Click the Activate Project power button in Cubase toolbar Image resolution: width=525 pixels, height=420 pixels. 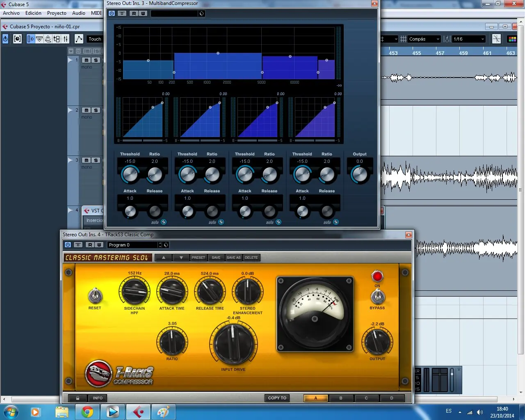[x=5, y=39]
